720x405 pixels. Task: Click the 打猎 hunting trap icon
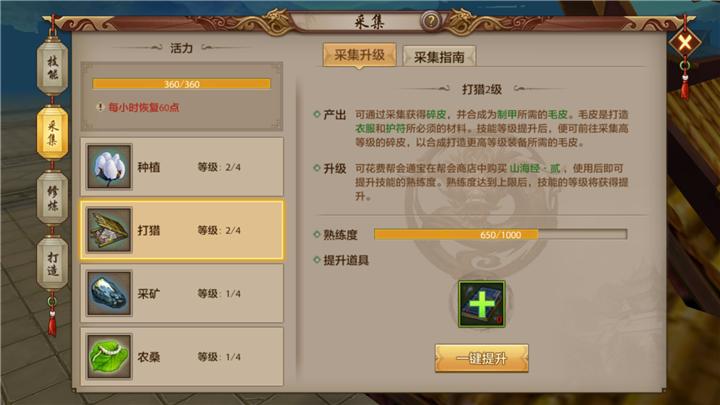pos(109,230)
